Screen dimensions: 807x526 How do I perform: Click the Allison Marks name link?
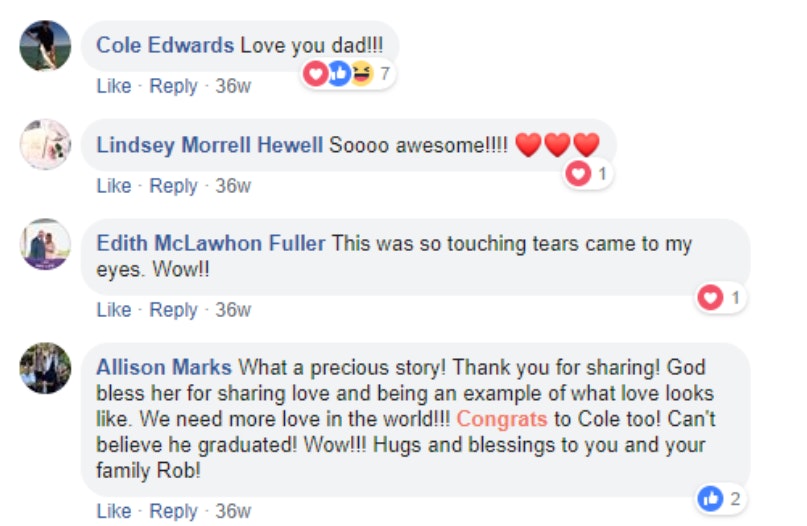[164, 367]
